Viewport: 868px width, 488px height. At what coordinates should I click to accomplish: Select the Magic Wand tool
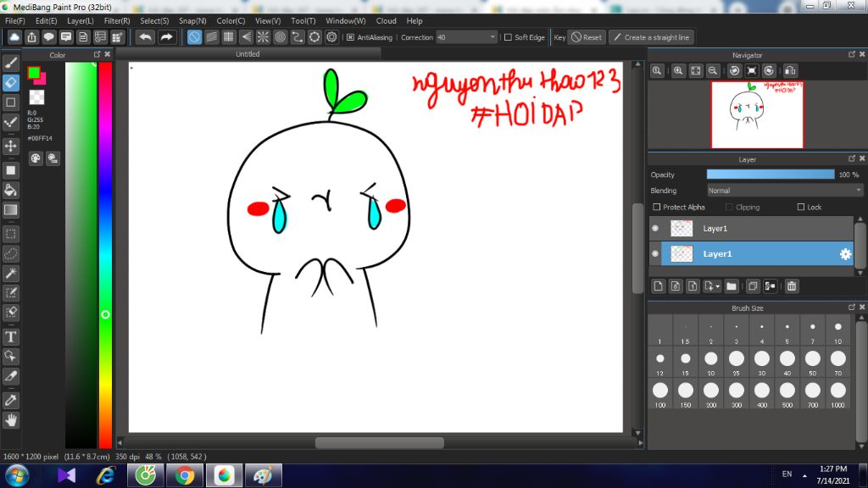[10, 274]
